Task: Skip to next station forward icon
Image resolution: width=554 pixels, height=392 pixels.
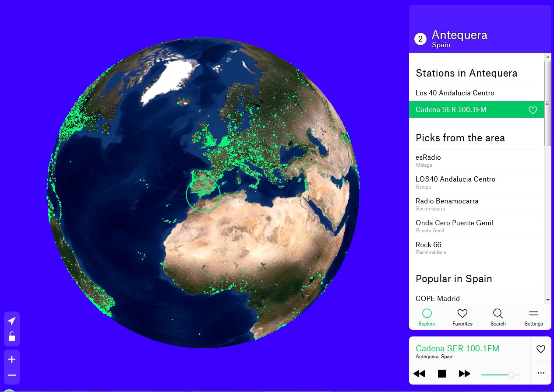Action: (x=465, y=374)
